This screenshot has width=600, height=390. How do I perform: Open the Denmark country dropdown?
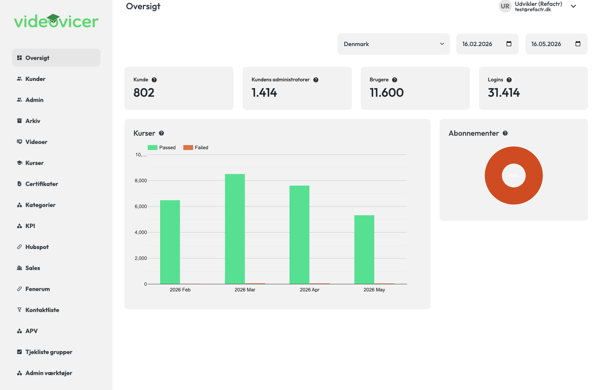point(393,44)
